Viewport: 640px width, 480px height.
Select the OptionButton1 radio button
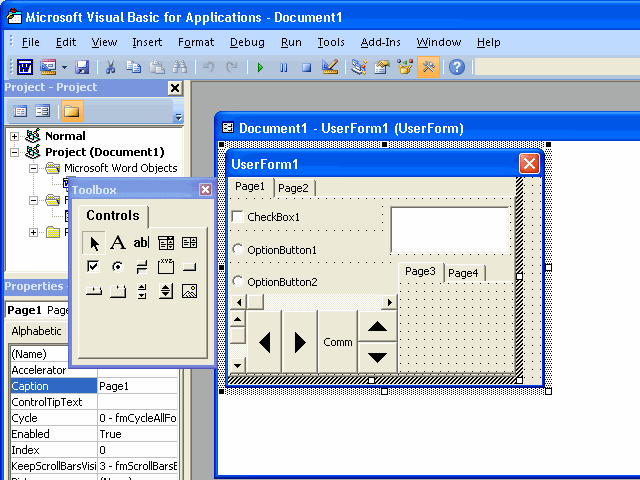(238, 249)
